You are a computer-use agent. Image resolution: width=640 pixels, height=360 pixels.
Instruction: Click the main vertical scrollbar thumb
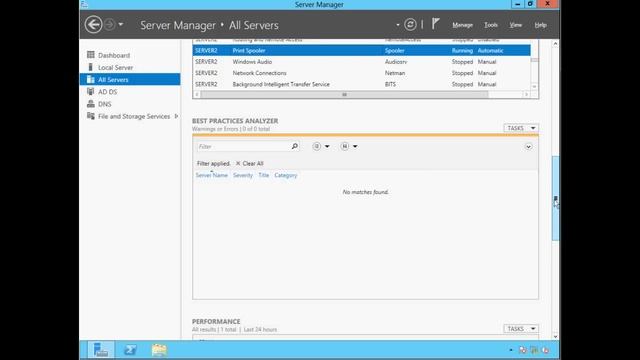click(x=555, y=198)
